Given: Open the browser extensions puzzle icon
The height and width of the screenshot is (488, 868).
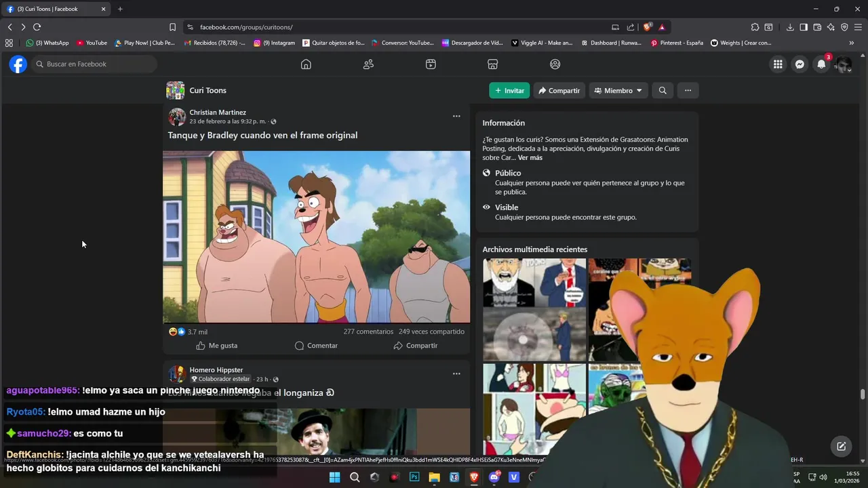Looking at the screenshot, I should 755,27.
